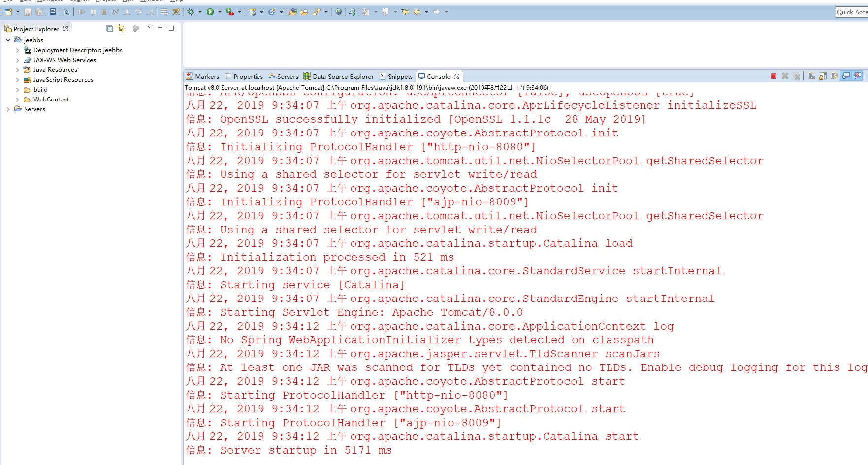Expand the JavaScript Resources node
The height and width of the screenshot is (465, 868).
click(18, 80)
